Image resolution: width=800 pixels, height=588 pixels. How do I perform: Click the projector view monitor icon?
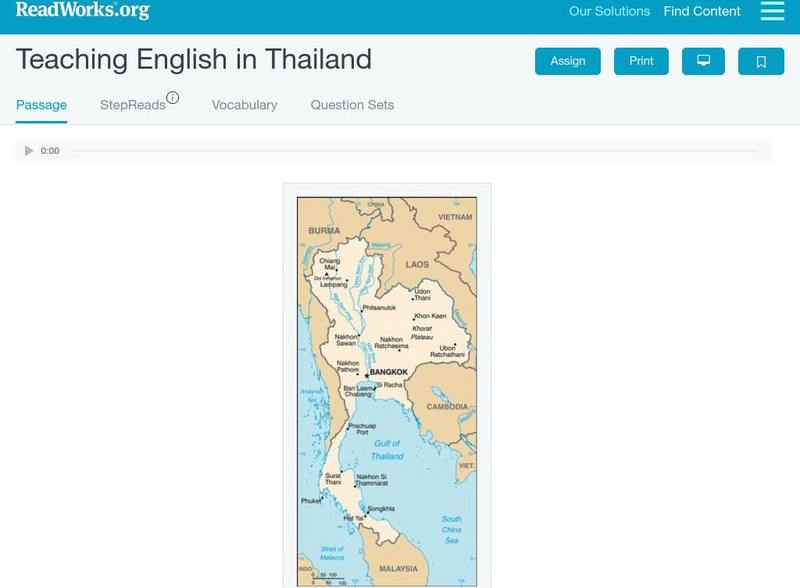703,61
